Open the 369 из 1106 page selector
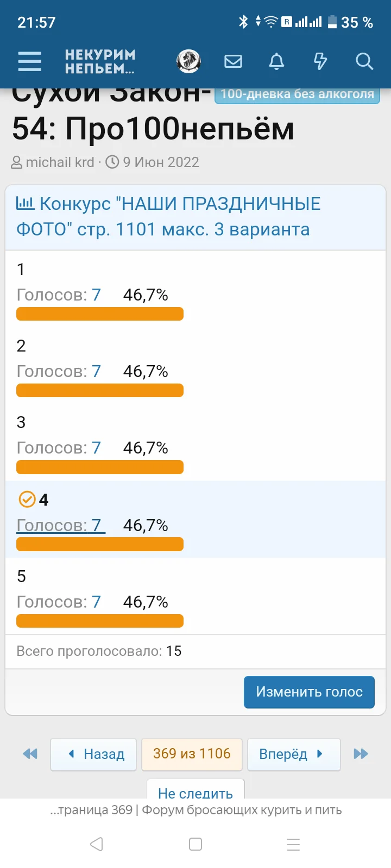 click(192, 754)
